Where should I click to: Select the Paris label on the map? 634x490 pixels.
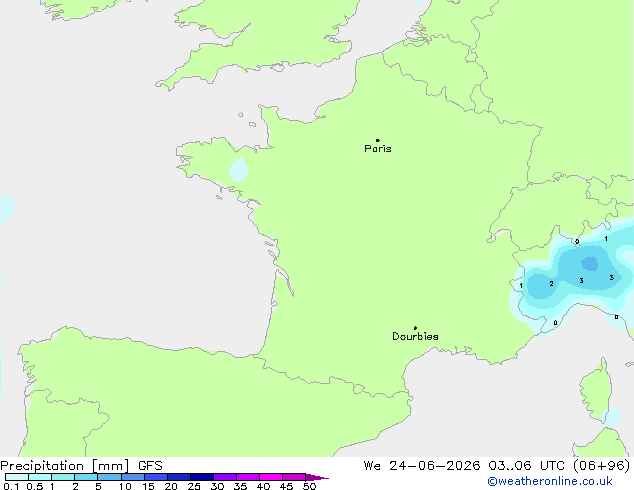(x=378, y=149)
